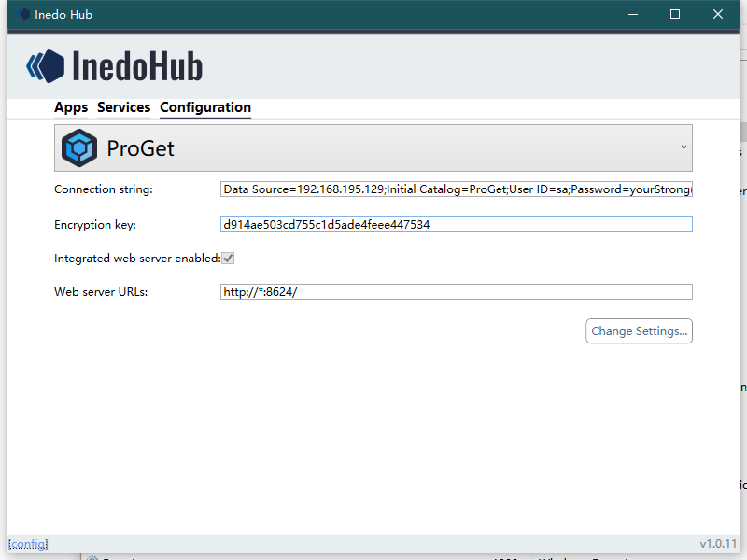This screenshot has height=560, width=747.
Task: Click the Encryption key: label
Action: tap(95, 225)
